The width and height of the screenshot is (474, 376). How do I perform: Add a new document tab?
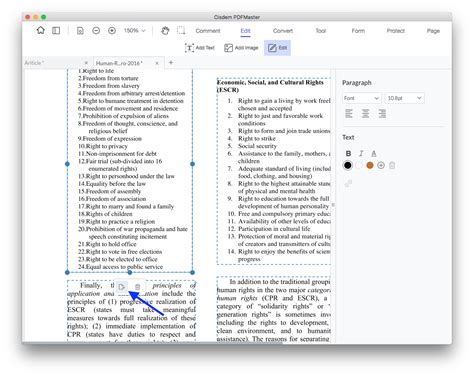pyautogui.click(x=171, y=62)
